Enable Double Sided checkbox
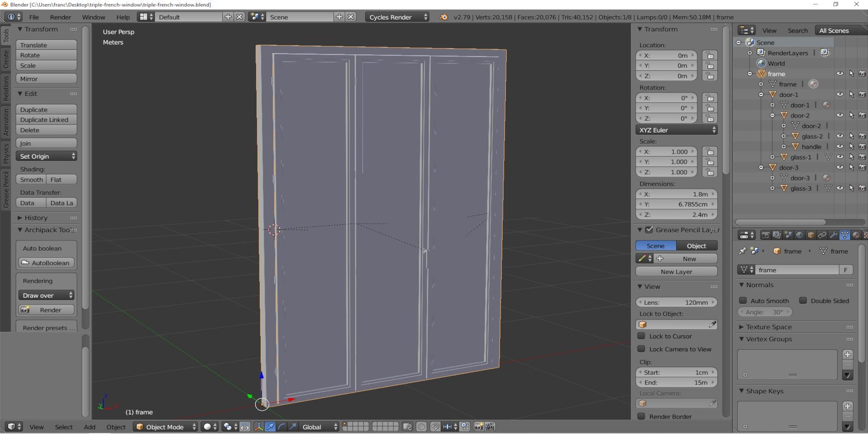 point(803,301)
